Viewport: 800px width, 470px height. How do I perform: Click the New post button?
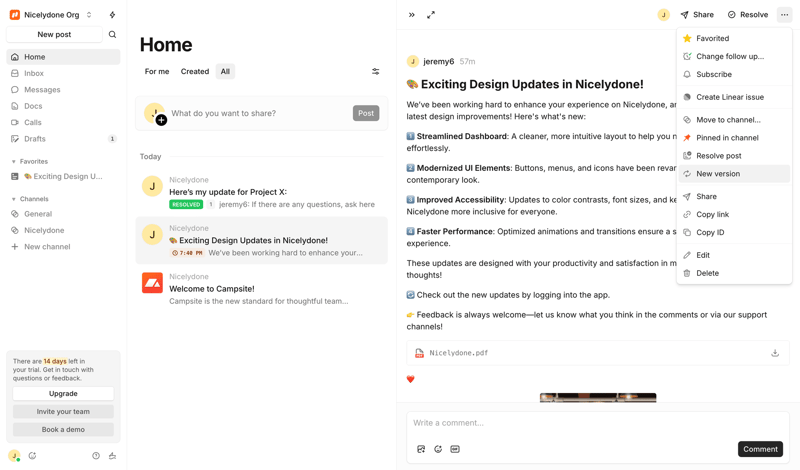tap(54, 34)
